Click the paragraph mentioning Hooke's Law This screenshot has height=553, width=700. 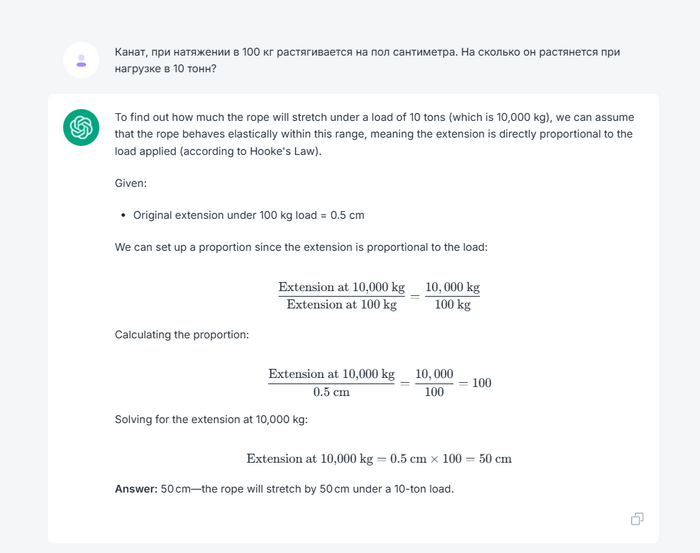374,134
